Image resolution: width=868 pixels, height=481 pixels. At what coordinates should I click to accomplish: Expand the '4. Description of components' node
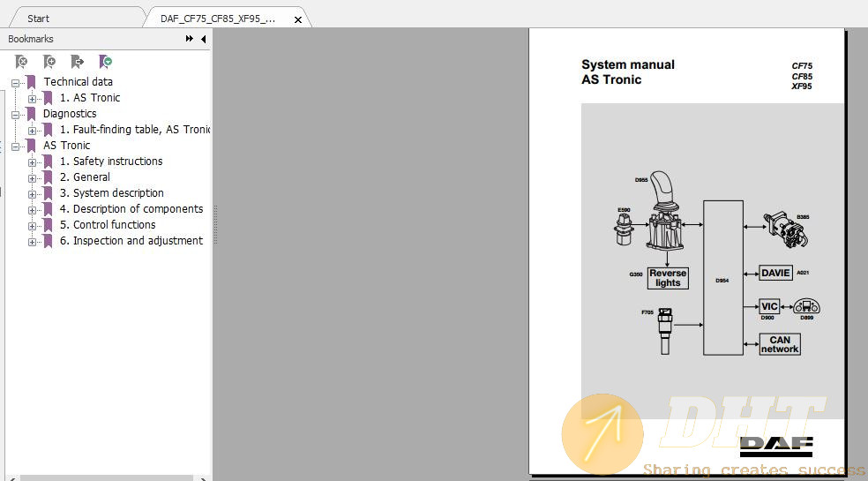32,211
